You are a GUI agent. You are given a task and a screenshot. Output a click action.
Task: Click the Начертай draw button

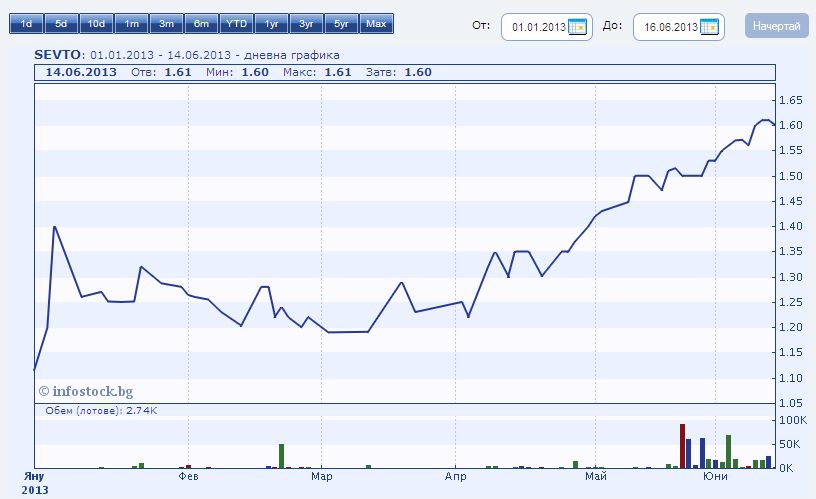click(776, 26)
